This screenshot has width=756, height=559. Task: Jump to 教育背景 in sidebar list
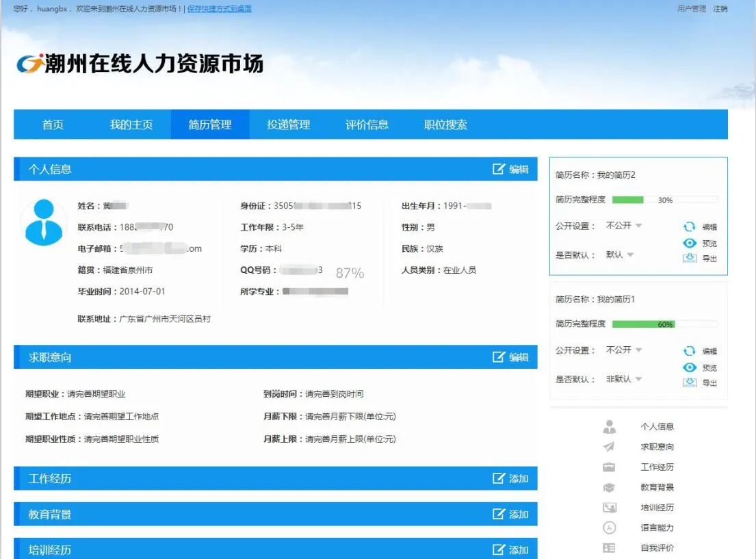[x=657, y=487]
